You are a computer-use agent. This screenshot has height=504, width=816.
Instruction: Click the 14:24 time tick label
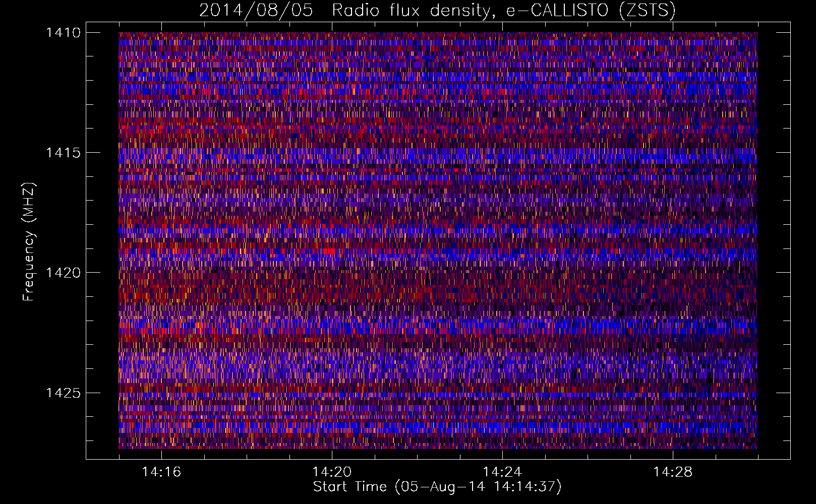(x=502, y=472)
